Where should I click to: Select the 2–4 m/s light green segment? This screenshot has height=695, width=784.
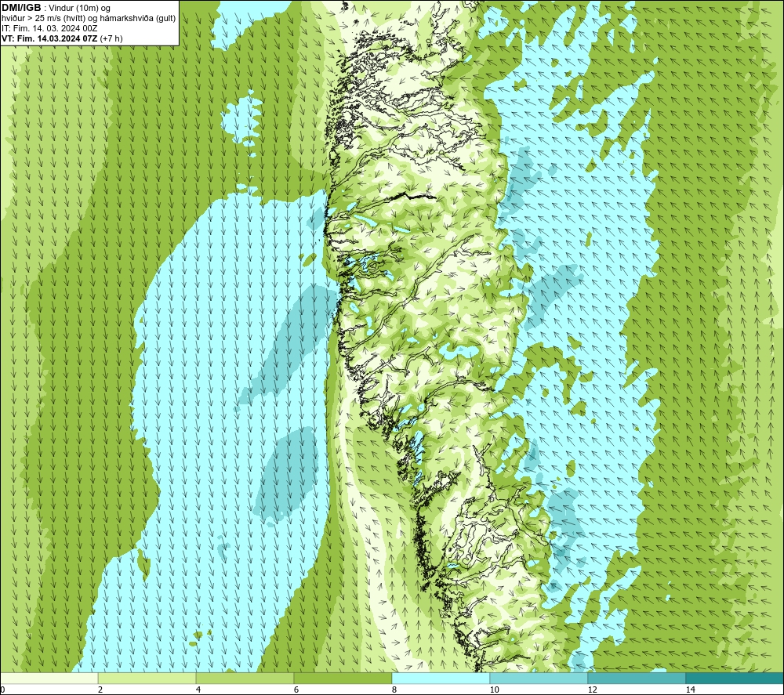[147, 678]
